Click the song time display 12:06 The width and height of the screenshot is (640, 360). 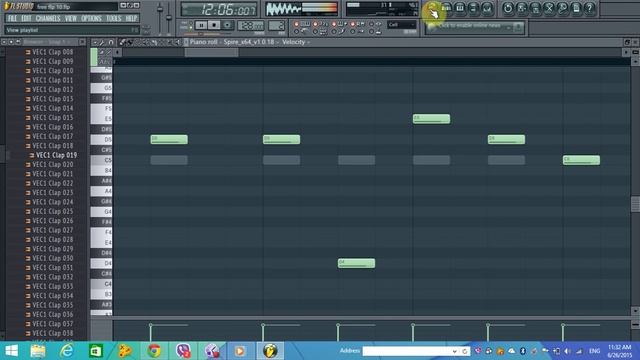click(218, 9)
